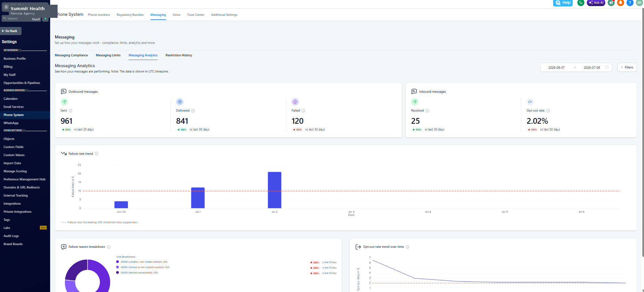Click info icon next to Sent
Screen dimensions: 644x292
point(70,111)
